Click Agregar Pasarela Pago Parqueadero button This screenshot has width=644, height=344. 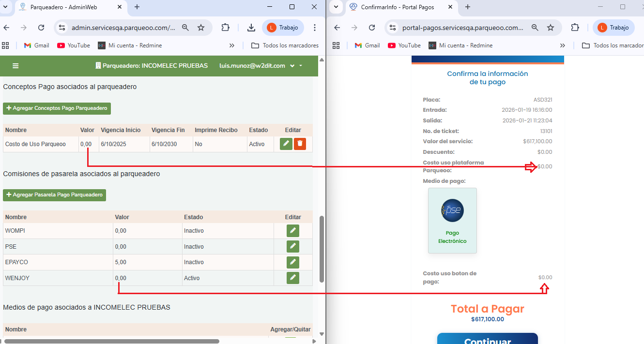pyautogui.click(x=54, y=195)
